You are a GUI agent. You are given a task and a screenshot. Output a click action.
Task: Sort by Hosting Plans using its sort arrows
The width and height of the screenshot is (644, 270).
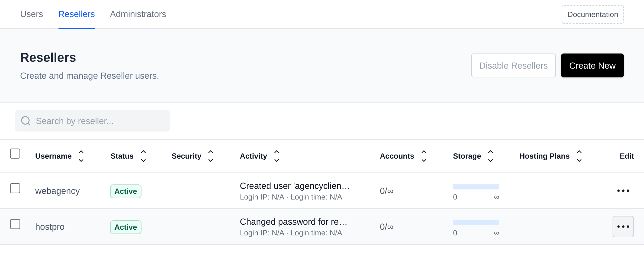point(579,156)
